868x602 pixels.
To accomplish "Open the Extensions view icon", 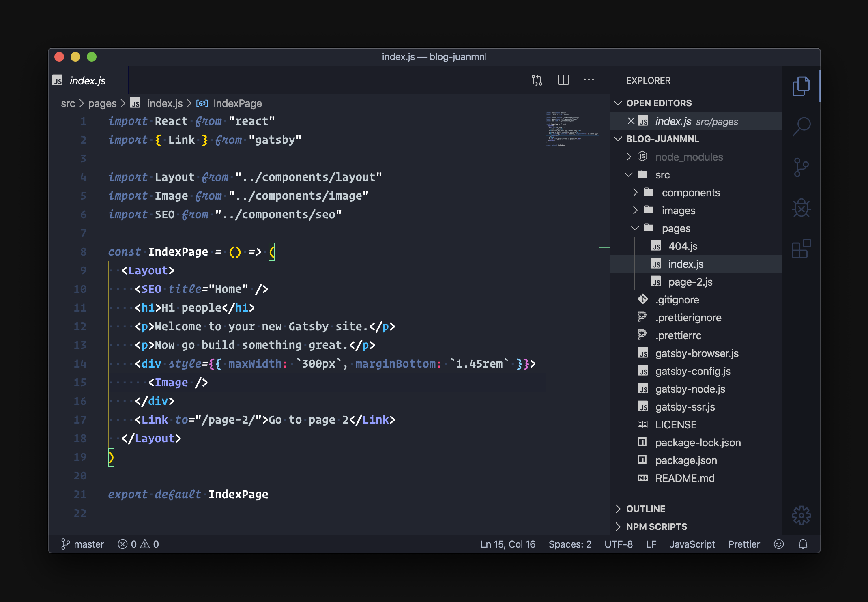I will (801, 249).
